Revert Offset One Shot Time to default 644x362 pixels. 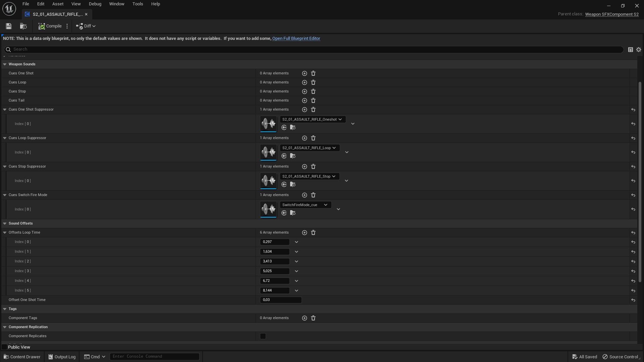(x=633, y=300)
